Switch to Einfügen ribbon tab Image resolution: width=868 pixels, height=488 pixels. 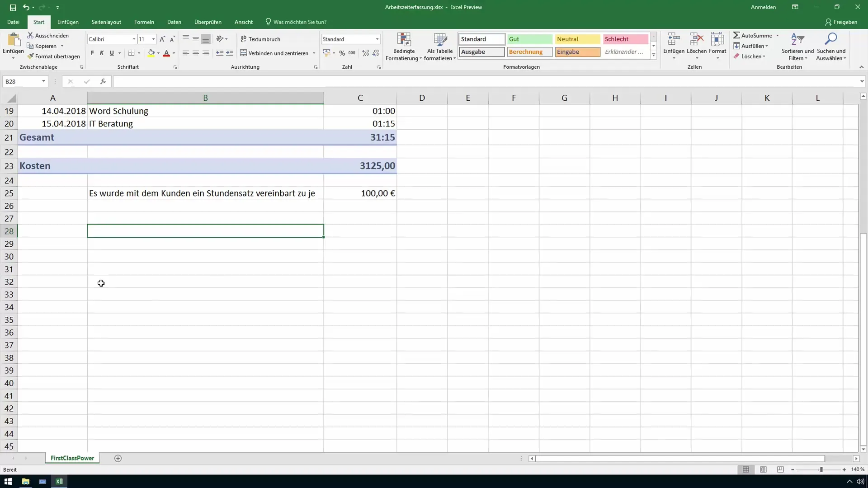click(x=68, y=22)
